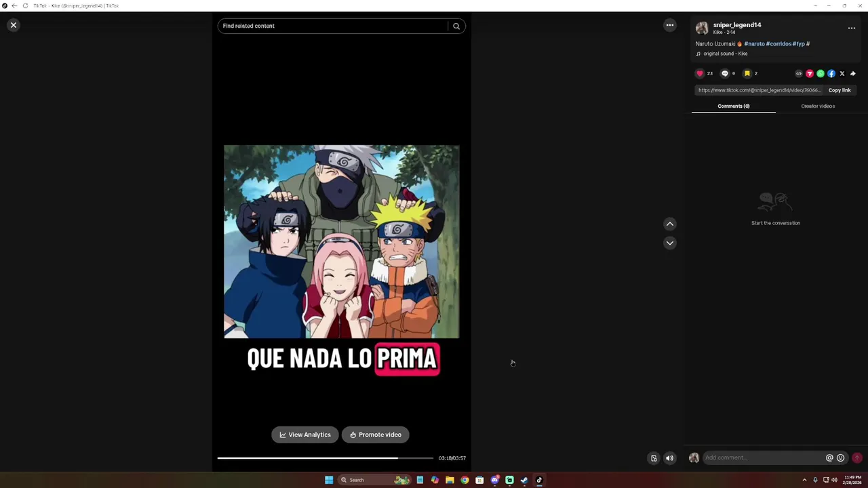Open Microsoft Store from the taskbar

(479, 480)
